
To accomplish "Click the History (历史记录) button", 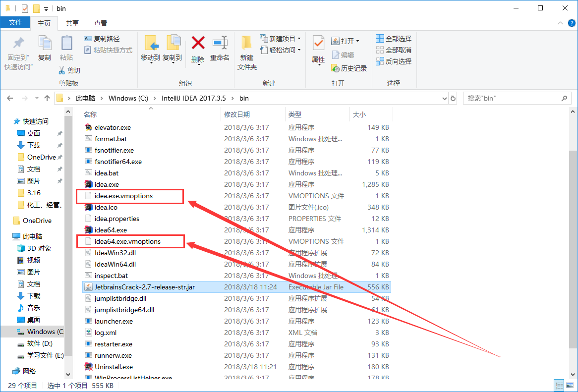I will click(349, 68).
